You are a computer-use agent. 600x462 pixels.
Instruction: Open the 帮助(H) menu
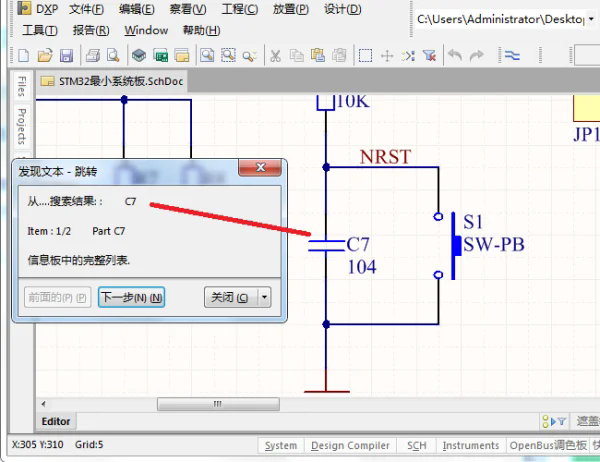click(202, 30)
